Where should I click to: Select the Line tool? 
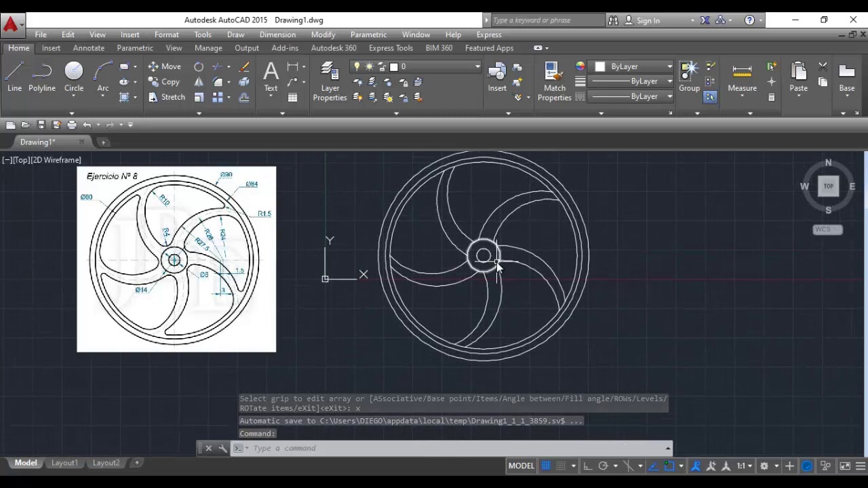pos(14,77)
